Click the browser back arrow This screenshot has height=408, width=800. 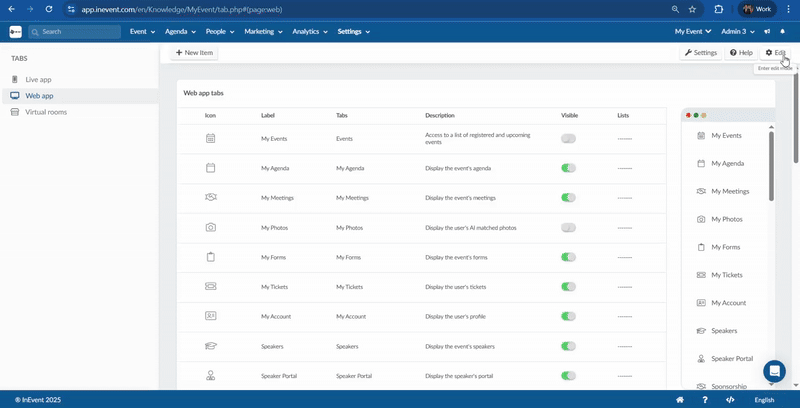pos(11,9)
